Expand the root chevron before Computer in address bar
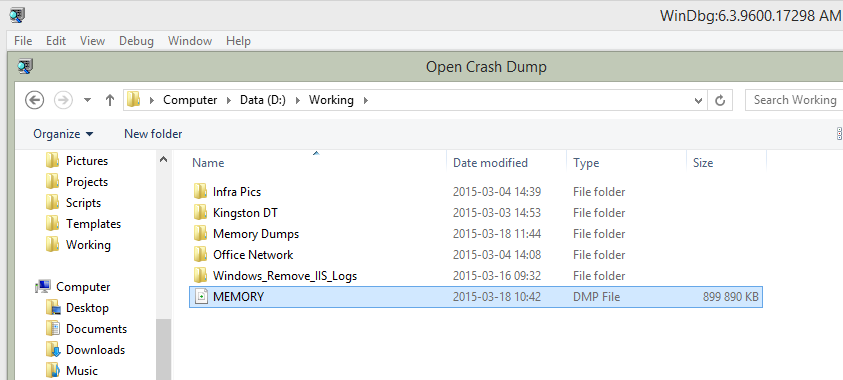This screenshot has width=843, height=380. (x=152, y=100)
